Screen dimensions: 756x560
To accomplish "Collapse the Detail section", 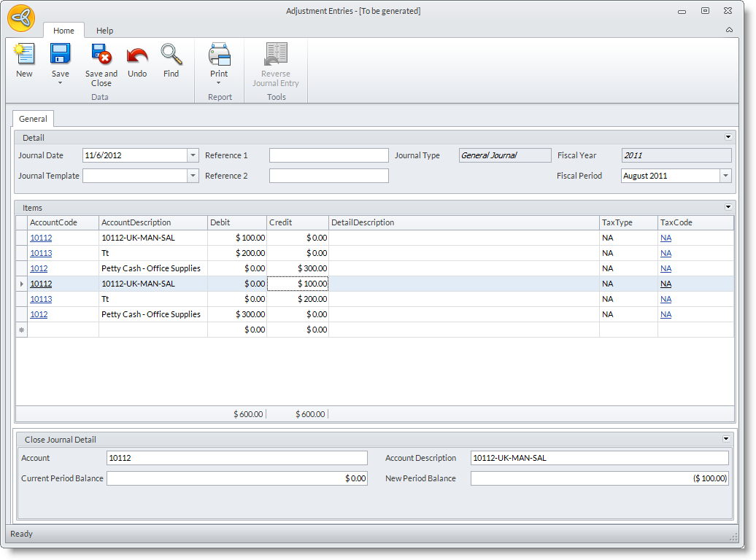I will [x=728, y=137].
